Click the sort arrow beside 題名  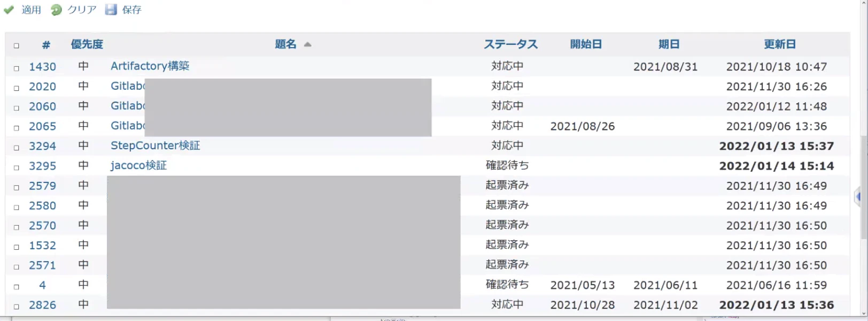307,44
